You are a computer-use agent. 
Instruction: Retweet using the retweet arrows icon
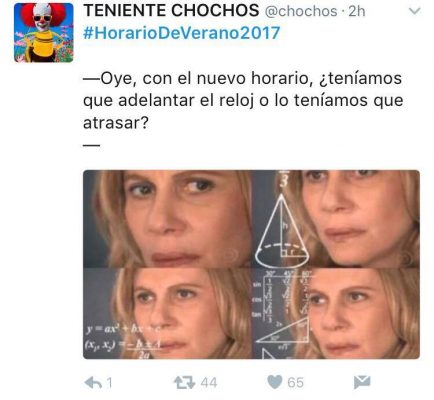[x=184, y=382]
